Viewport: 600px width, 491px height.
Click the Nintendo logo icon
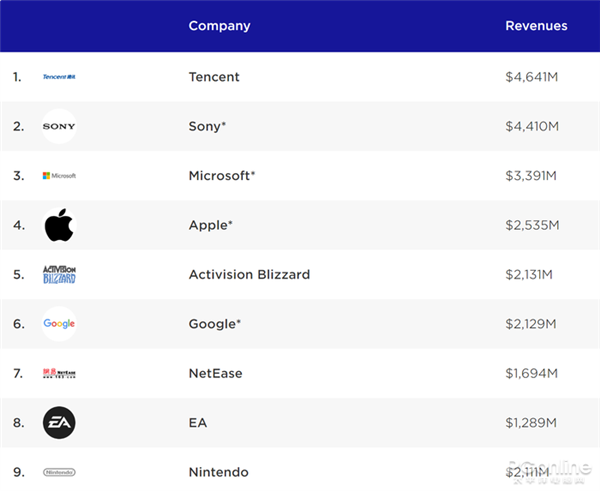tap(59, 472)
